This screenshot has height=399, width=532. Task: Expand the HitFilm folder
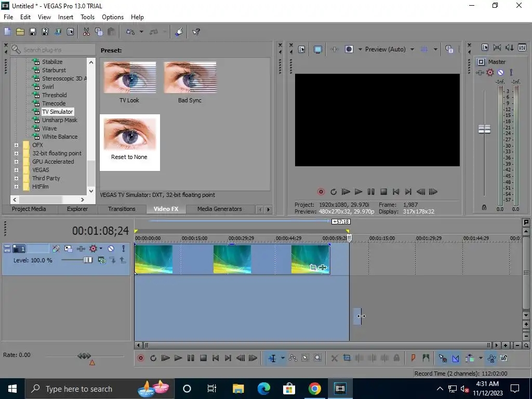[x=16, y=187]
